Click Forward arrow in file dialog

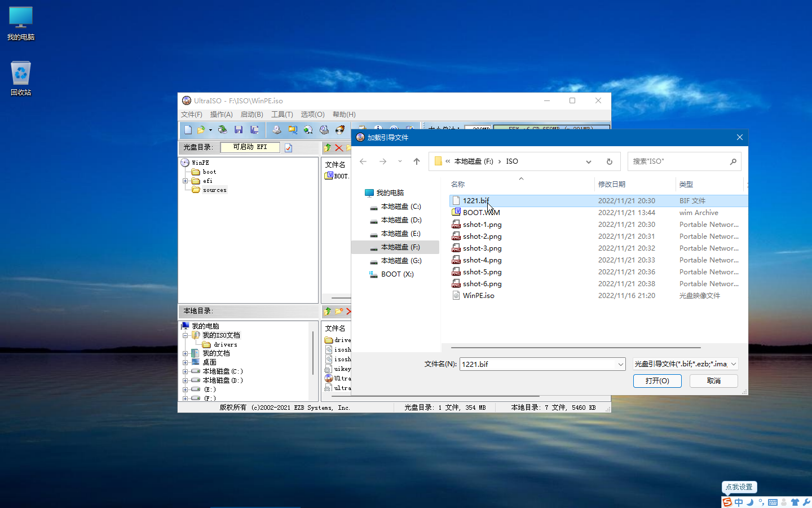(x=383, y=161)
